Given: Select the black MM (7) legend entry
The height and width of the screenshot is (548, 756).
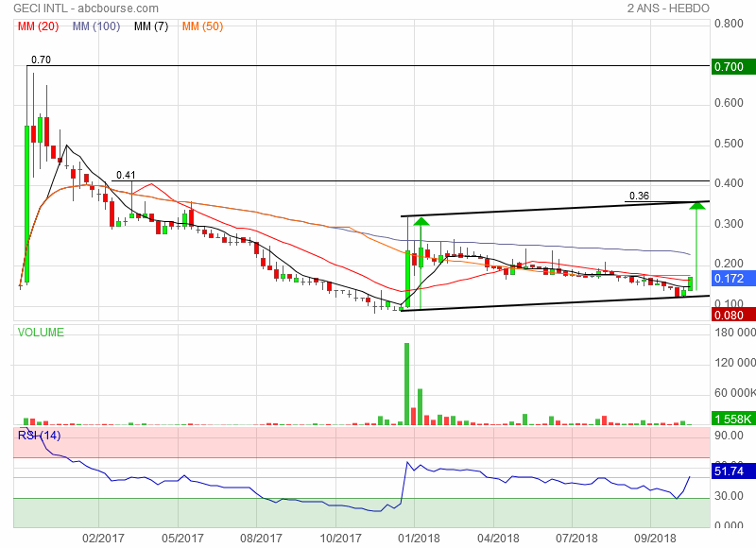Looking at the screenshot, I should (151, 26).
